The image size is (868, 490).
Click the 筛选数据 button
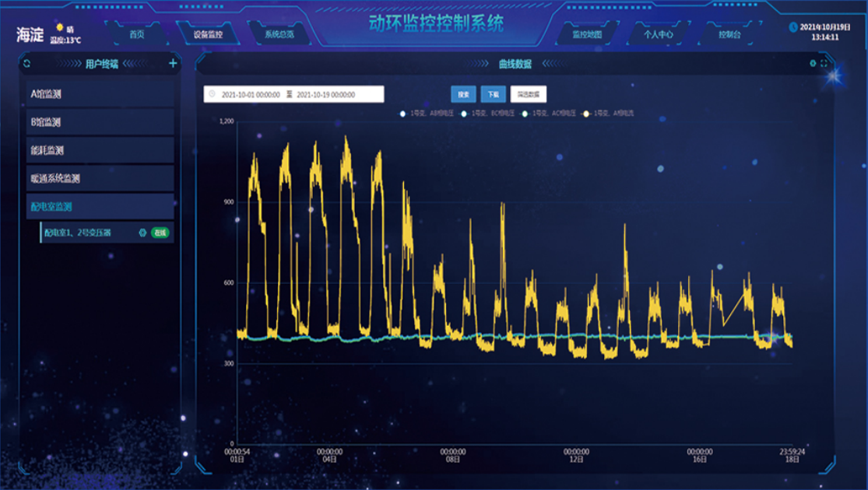(528, 94)
